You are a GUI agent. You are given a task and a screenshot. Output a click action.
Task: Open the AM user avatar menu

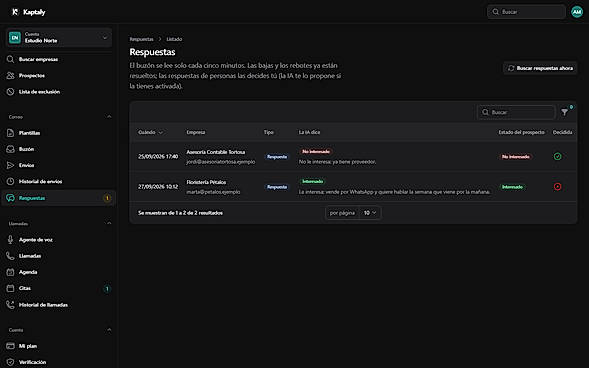[577, 12]
